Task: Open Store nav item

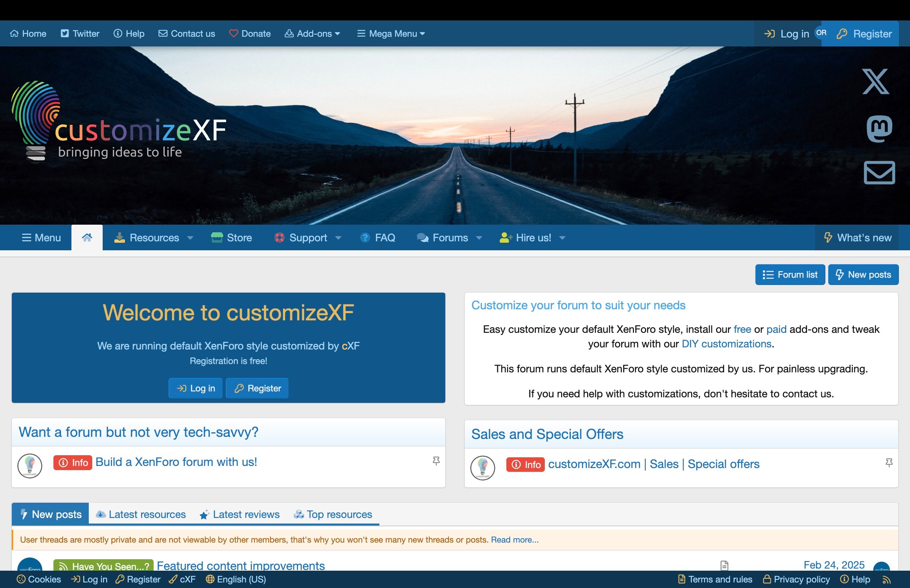Action: click(231, 237)
